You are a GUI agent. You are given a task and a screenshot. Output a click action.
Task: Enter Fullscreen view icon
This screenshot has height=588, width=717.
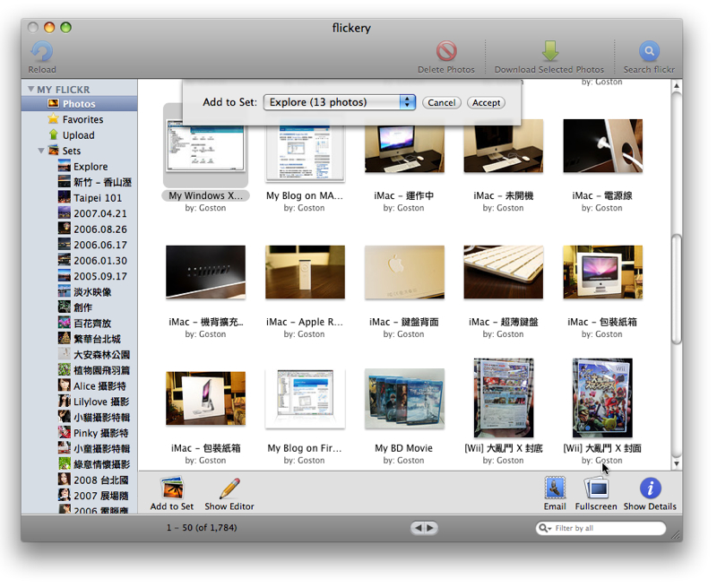click(596, 488)
